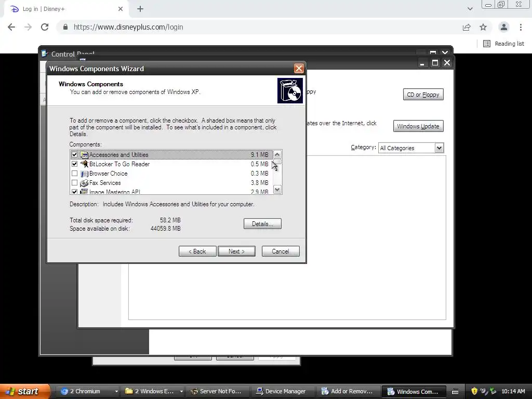Select the Log in Disney+ browser tab
Image resolution: width=532 pixels, height=399 pixels.
67,9
